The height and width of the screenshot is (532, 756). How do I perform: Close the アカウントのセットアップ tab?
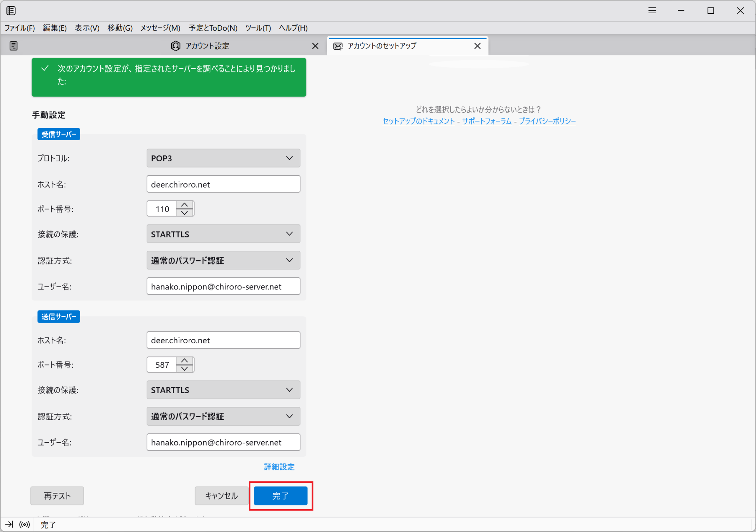pos(477,46)
